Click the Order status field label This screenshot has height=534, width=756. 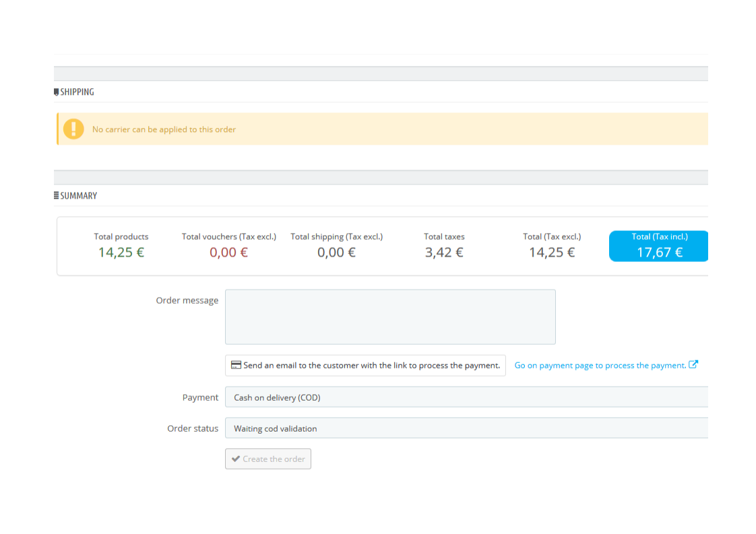pos(193,428)
